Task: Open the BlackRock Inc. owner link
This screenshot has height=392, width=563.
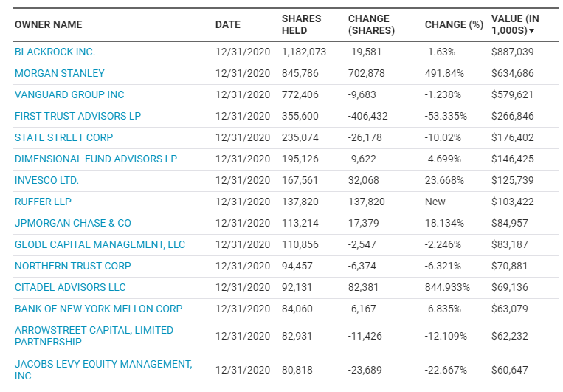Action: pos(55,52)
